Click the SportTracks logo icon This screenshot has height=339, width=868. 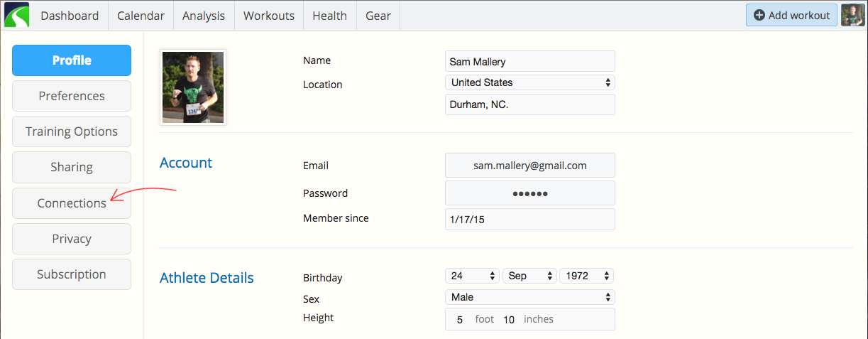point(16,15)
